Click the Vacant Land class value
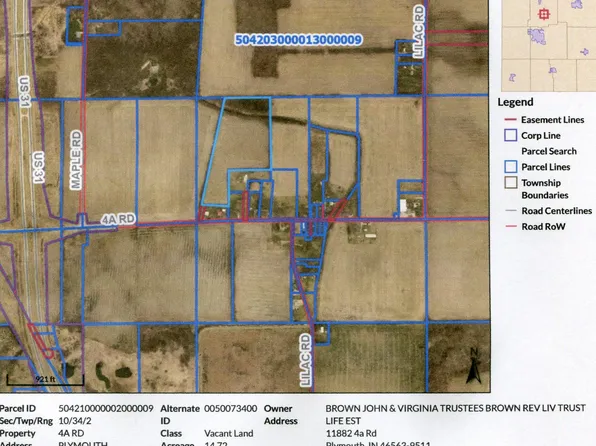 point(228,433)
